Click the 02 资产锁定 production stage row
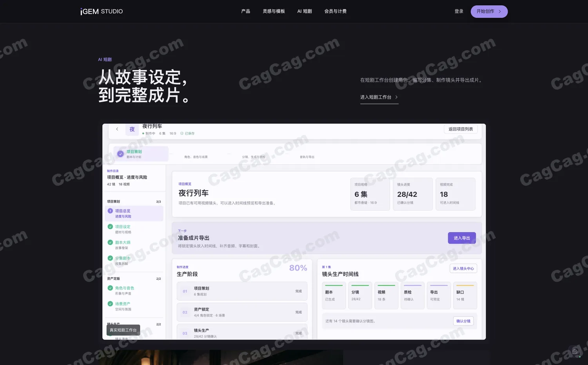 click(242, 312)
